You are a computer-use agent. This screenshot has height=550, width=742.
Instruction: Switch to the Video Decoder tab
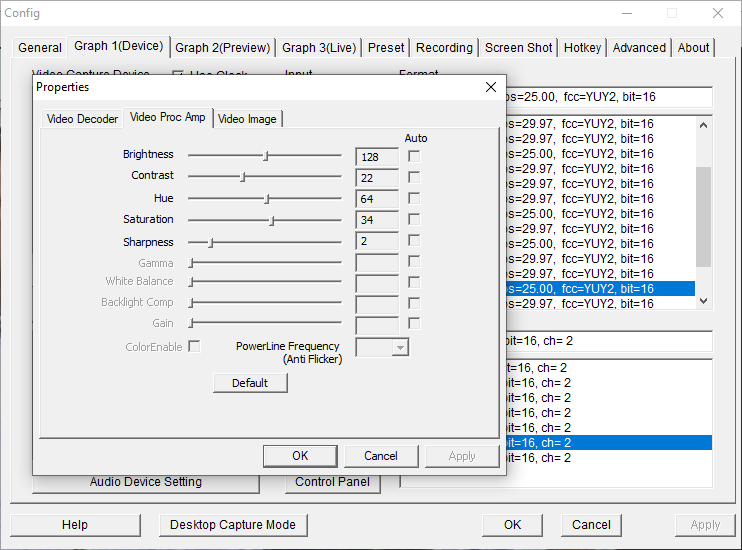[82, 119]
